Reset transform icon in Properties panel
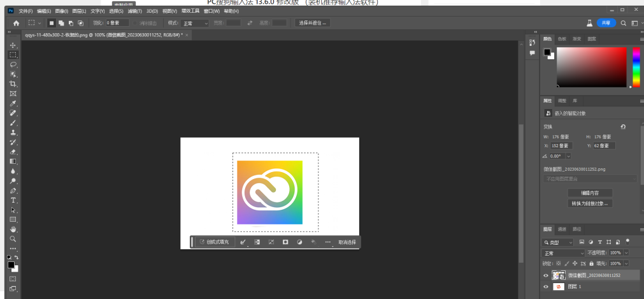 623,127
